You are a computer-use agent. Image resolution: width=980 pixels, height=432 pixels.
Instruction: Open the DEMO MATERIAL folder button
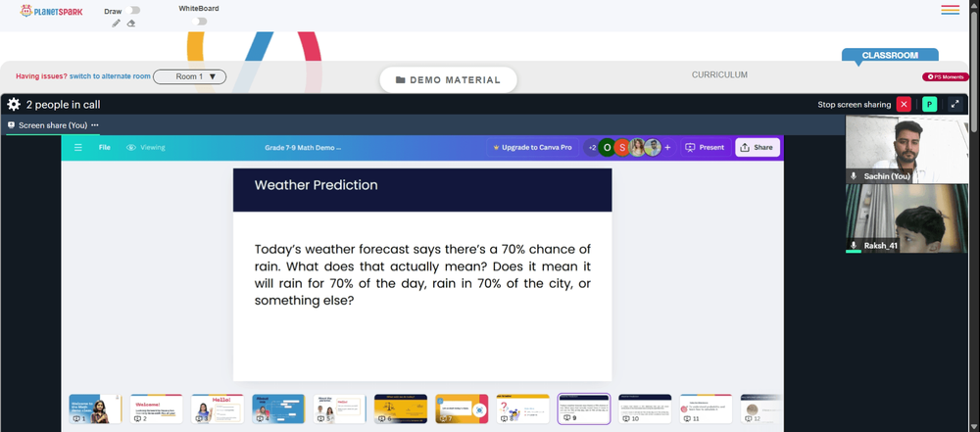point(448,80)
